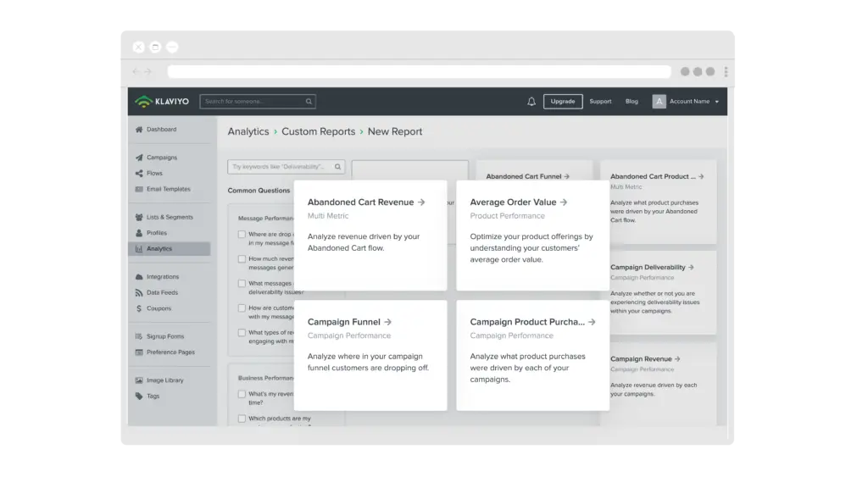Open the Email Templates section
This screenshot has width=868, height=488.
pos(170,188)
